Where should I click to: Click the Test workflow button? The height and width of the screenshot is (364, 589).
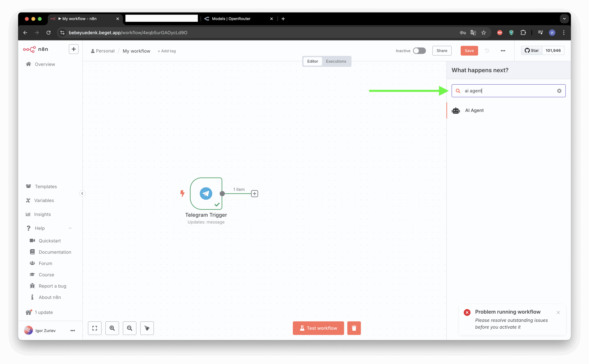click(318, 328)
